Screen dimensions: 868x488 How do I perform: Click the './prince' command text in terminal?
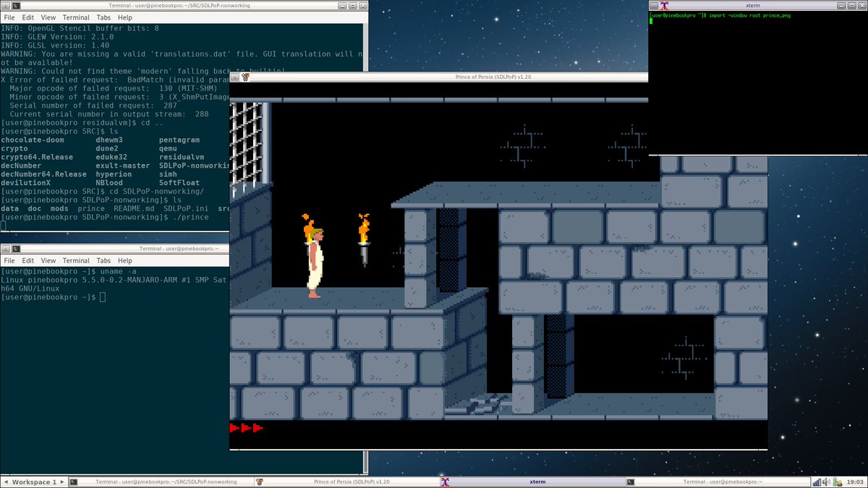click(x=190, y=218)
